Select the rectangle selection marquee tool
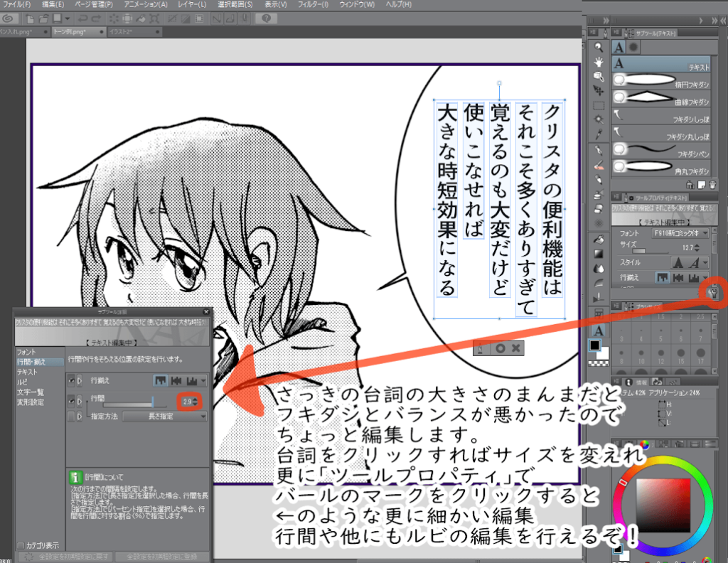Image resolution: width=728 pixels, height=563 pixels. point(599,105)
